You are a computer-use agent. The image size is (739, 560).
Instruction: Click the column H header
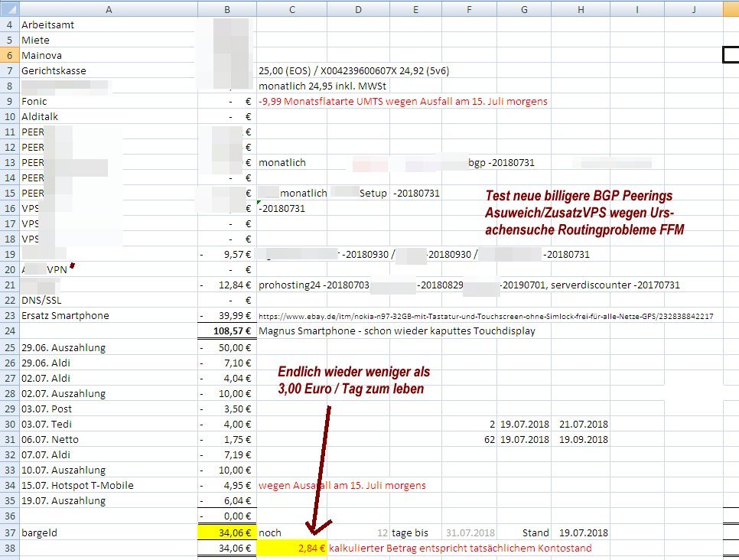coord(579,8)
